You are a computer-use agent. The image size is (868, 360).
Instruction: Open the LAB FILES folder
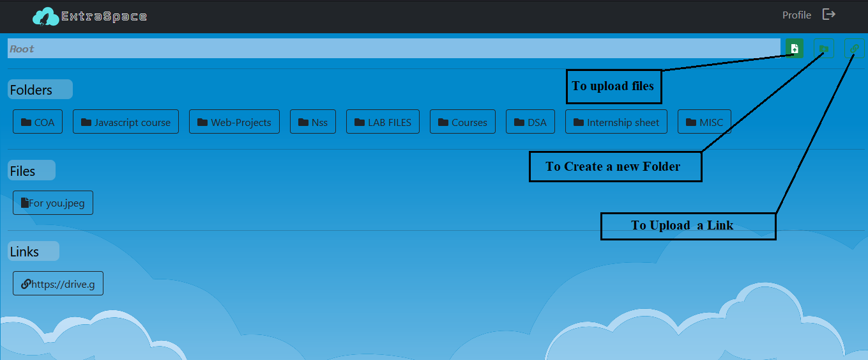pyautogui.click(x=383, y=121)
